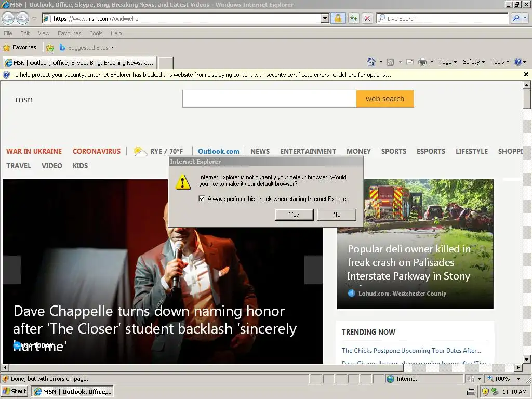The height and width of the screenshot is (399, 532).
Task: Click Yes in the default browser dialog
Action: tap(294, 215)
